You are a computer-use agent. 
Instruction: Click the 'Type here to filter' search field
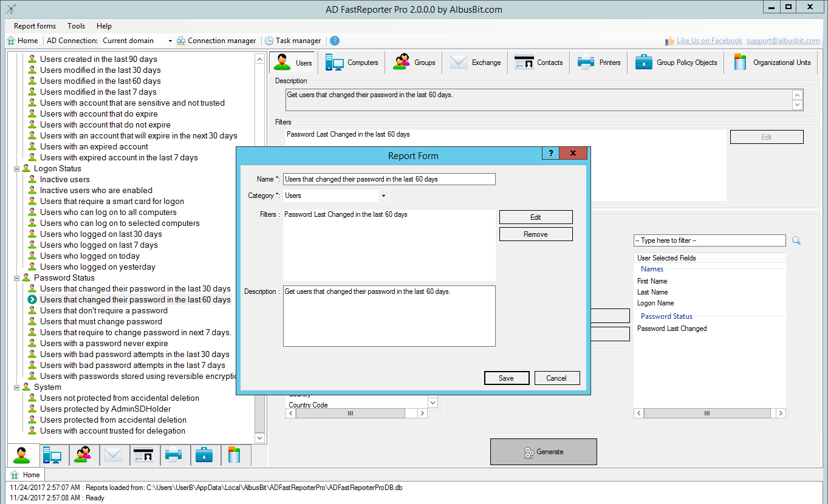pos(710,240)
